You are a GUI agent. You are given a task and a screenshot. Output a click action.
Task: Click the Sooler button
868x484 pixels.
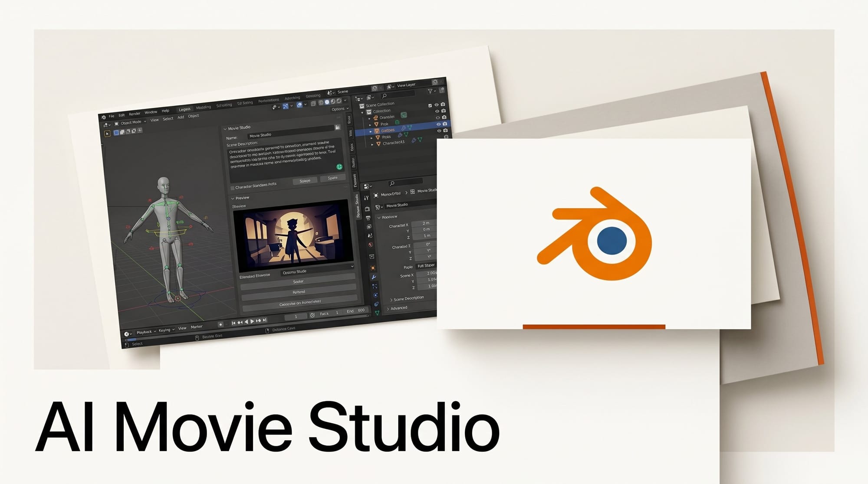click(x=298, y=282)
